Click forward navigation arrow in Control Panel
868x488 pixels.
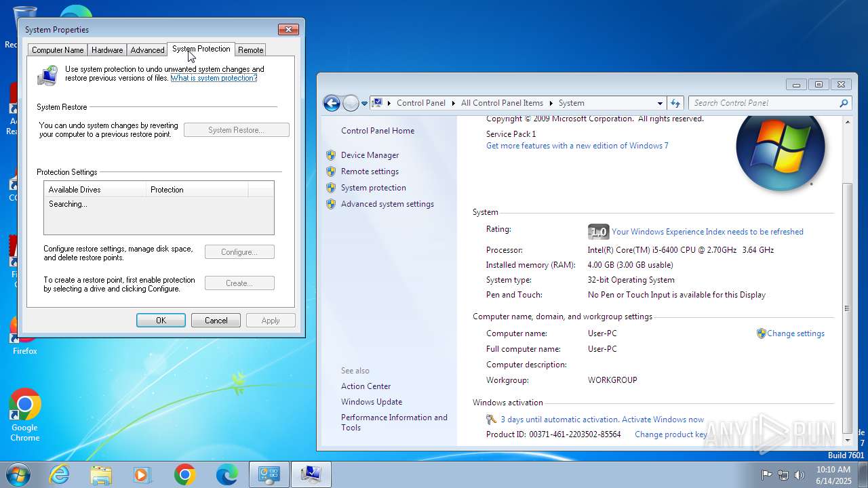pyautogui.click(x=351, y=103)
